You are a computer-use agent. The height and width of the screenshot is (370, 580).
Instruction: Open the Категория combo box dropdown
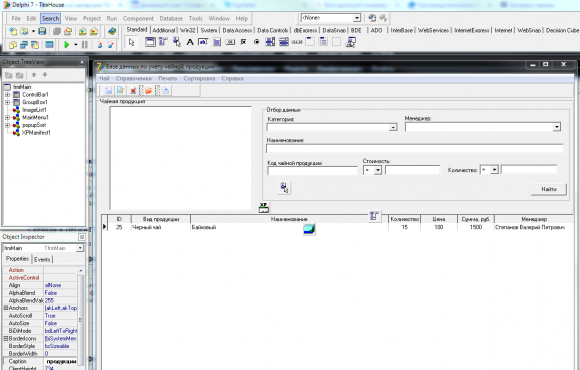coord(393,127)
